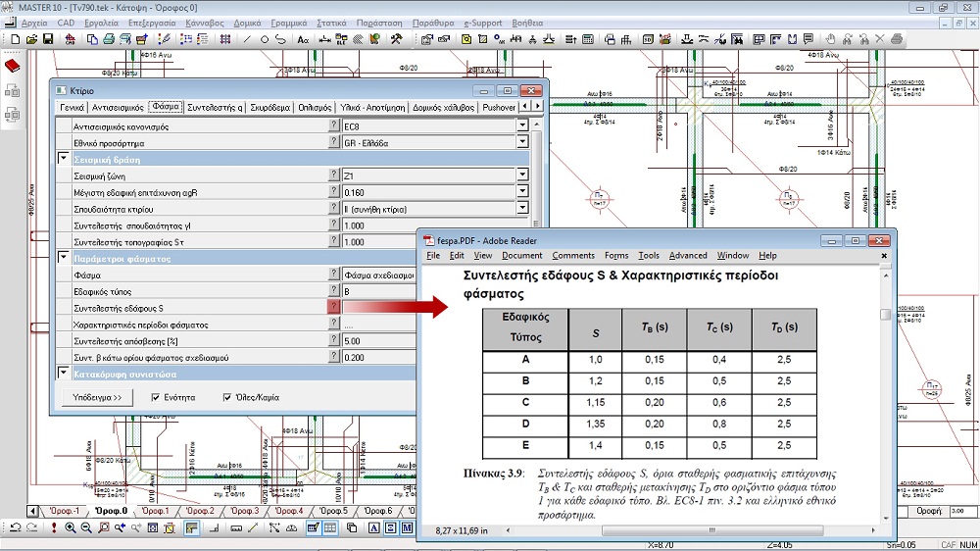Switch to the Αντισεισμικός tab
This screenshot has width=980, height=551.
pos(118,108)
